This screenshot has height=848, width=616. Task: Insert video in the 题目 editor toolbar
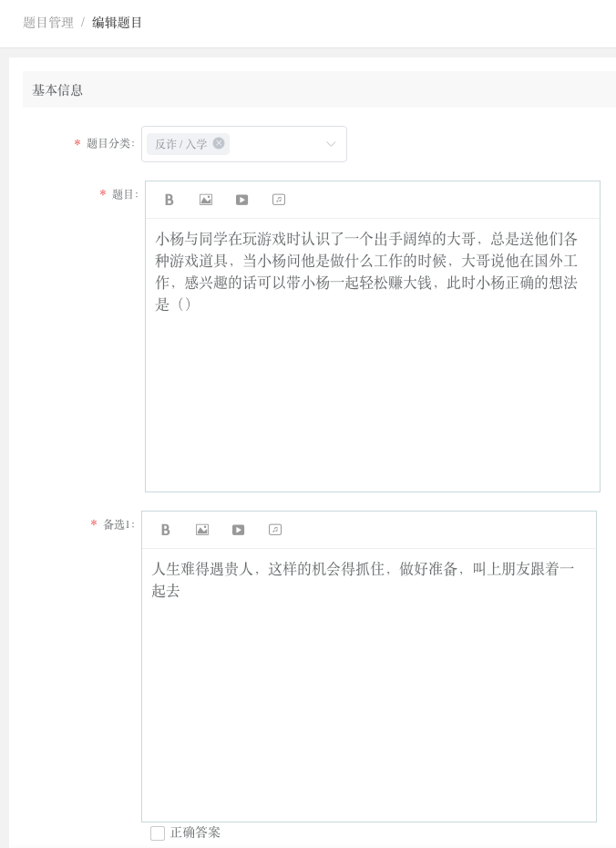click(242, 200)
